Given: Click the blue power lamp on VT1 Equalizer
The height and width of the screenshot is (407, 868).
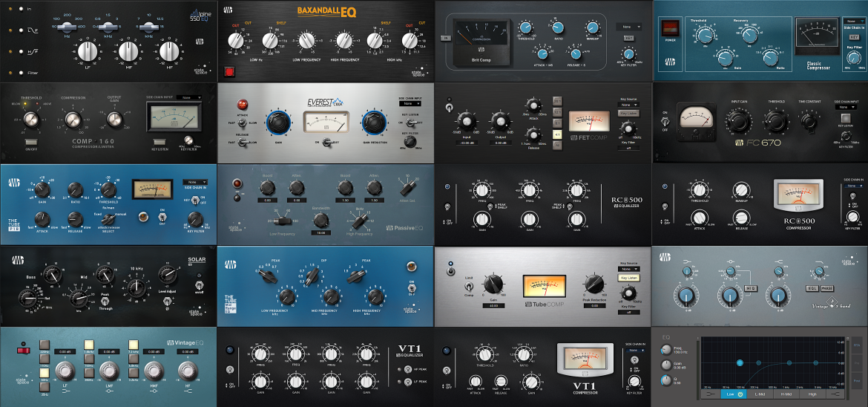Looking at the screenshot, I should tap(230, 350).
